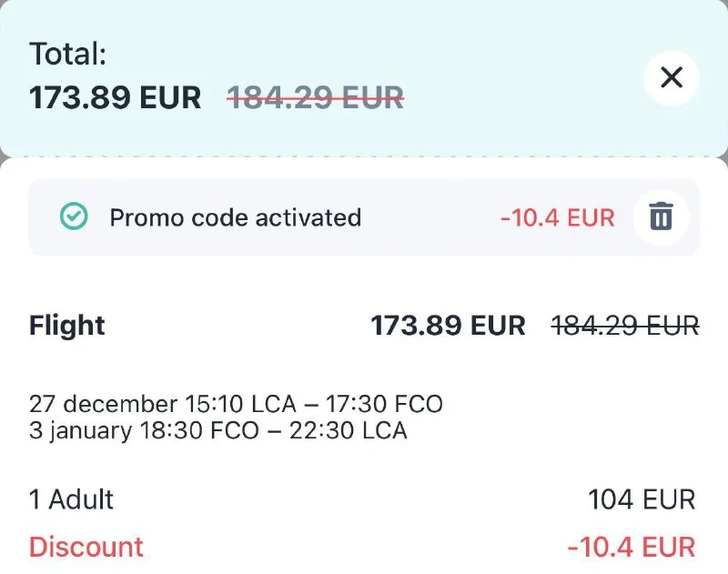Select the Flight price 173.89 EUR
Image resolution: width=728 pixels, height=574 pixels.
click(x=448, y=325)
